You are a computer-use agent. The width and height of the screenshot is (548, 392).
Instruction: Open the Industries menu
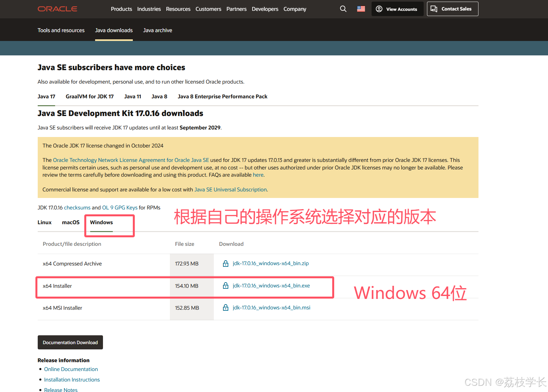tap(149, 9)
